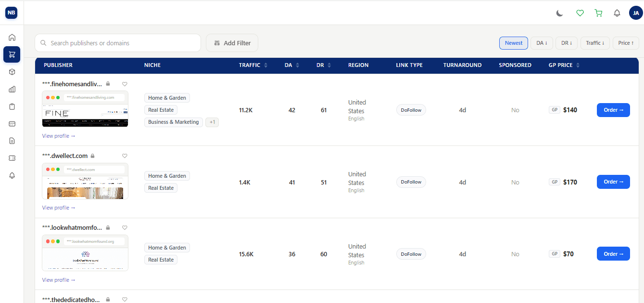The width and height of the screenshot is (644, 303).
Task: Click the $70 price value
Action: (568, 254)
